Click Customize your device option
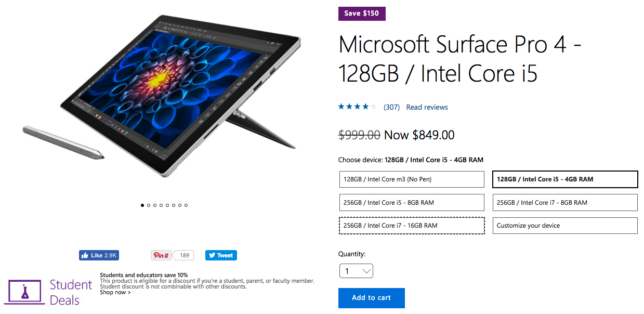The height and width of the screenshot is (314, 644). coord(565,226)
